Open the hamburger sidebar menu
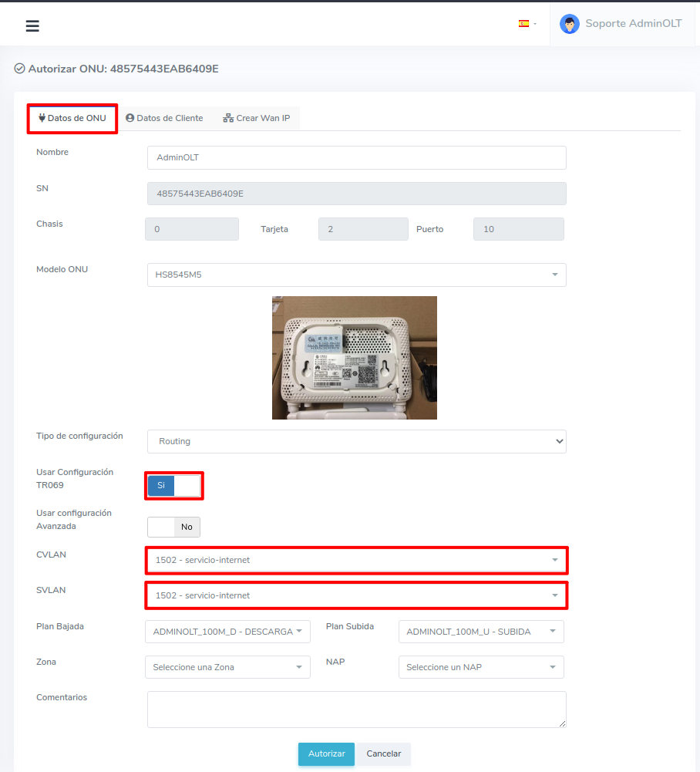Screen dimensions: 700x772 point(32,26)
